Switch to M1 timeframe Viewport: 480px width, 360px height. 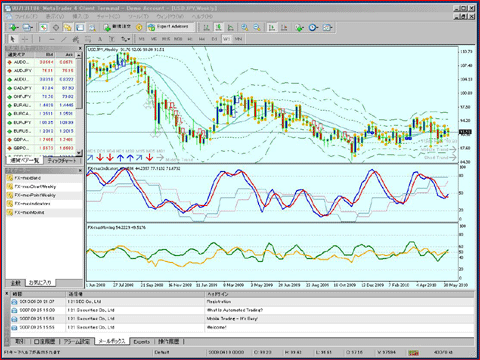(142, 39)
